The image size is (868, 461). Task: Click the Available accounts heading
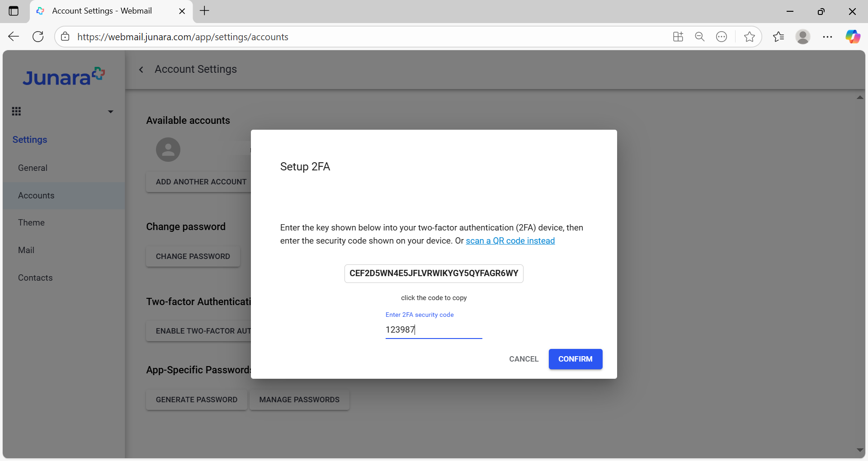coord(188,121)
